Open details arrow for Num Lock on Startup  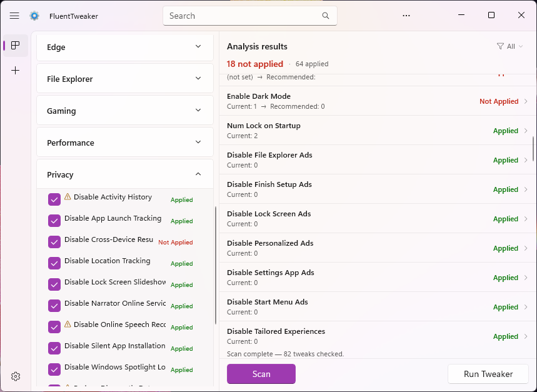[x=526, y=131]
